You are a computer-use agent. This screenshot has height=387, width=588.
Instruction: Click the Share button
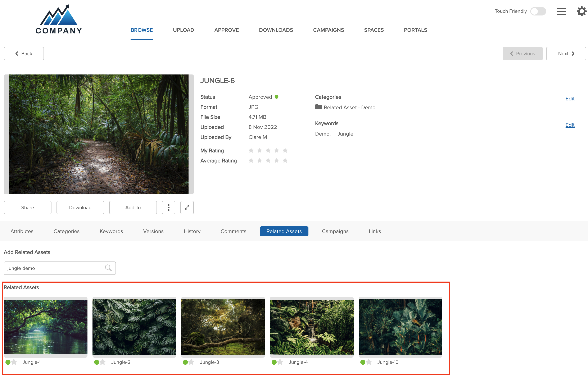(x=28, y=208)
